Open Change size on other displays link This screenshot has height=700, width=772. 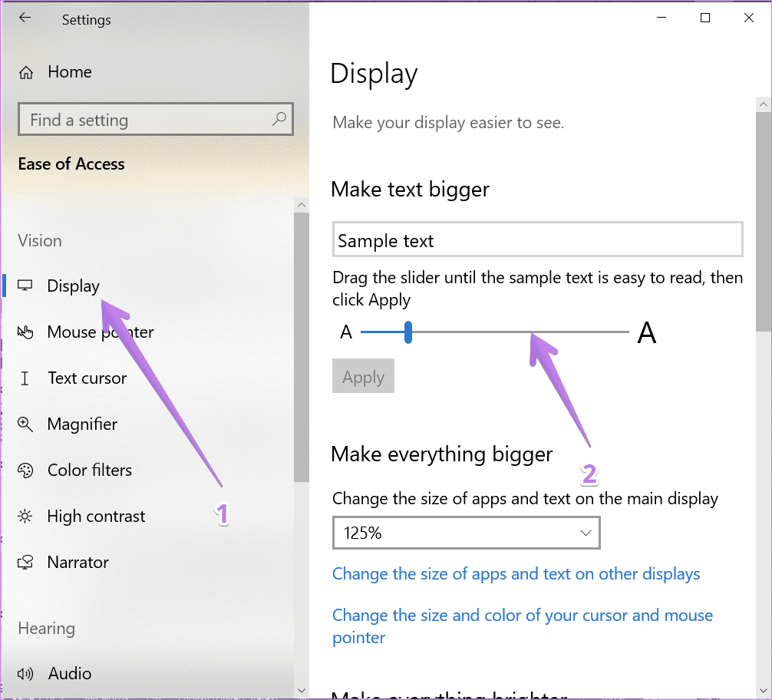[x=516, y=574]
